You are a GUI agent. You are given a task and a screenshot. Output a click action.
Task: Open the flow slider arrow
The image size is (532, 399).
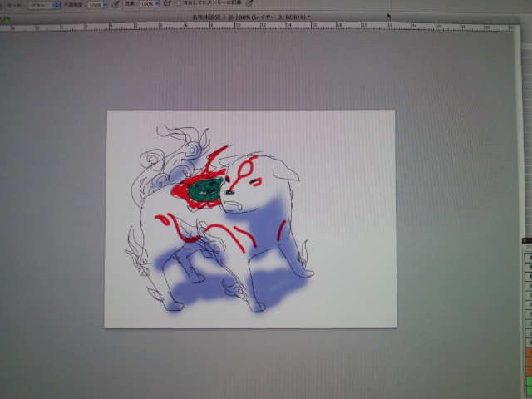157,4
